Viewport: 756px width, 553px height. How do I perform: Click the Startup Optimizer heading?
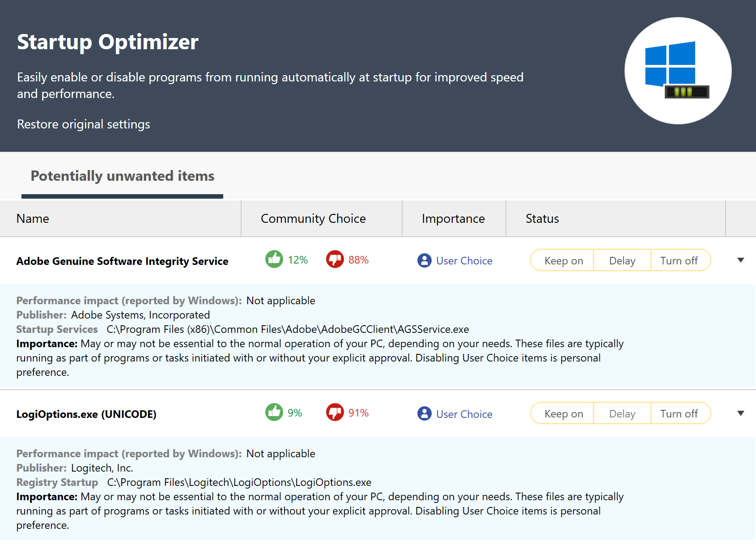[x=108, y=42]
